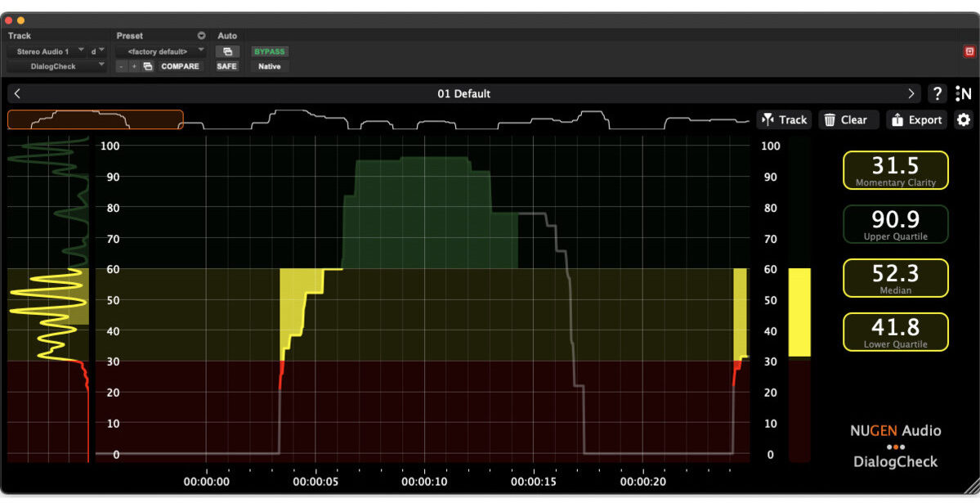Go to previous preset with left chevron
980x503 pixels.
point(18,94)
